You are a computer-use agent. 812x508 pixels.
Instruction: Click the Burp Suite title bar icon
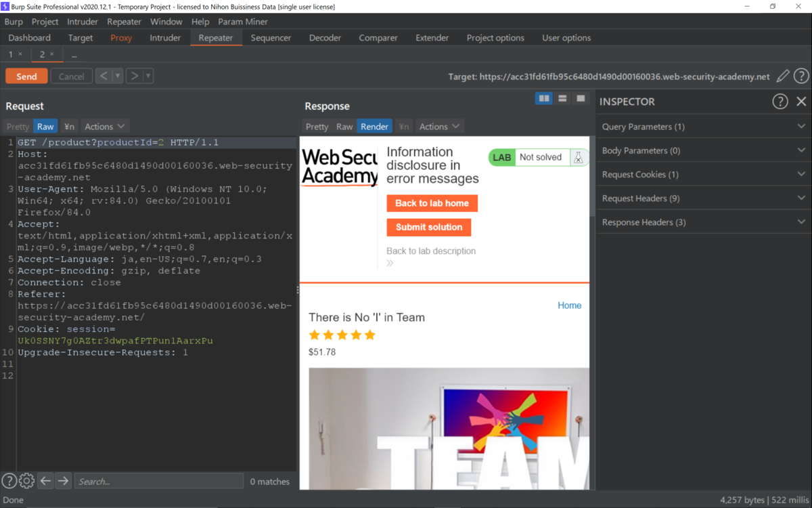[5, 6]
